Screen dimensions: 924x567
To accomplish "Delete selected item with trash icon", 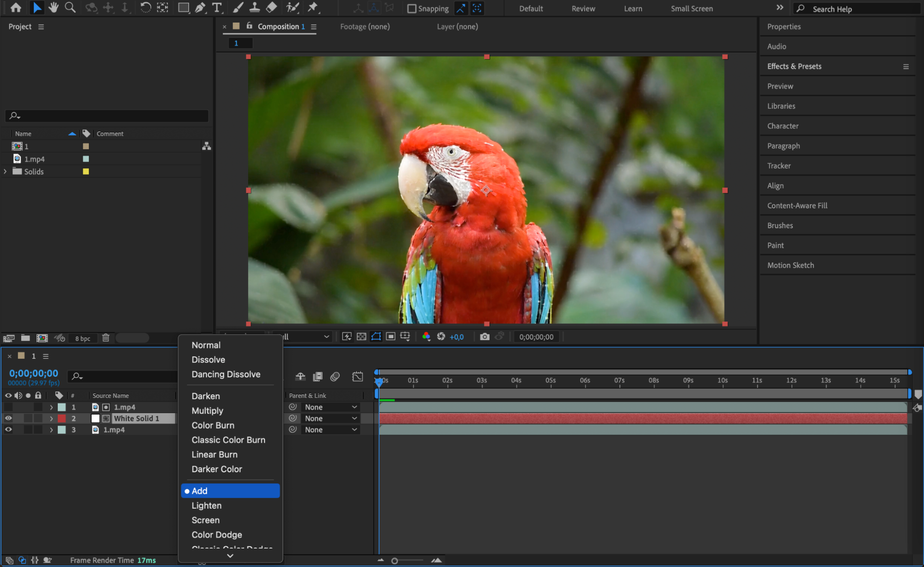I will click(x=106, y=338).
